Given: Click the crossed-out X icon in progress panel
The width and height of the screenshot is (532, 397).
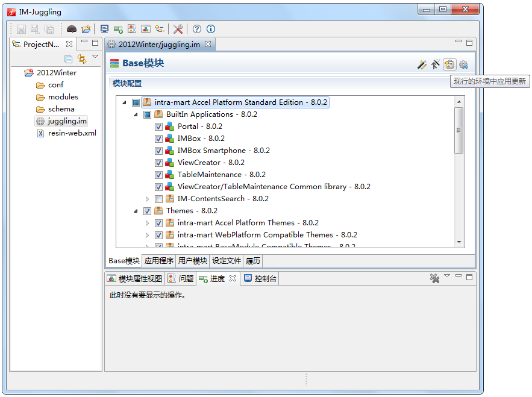Looking at the screenshot, I should point(434,278).
